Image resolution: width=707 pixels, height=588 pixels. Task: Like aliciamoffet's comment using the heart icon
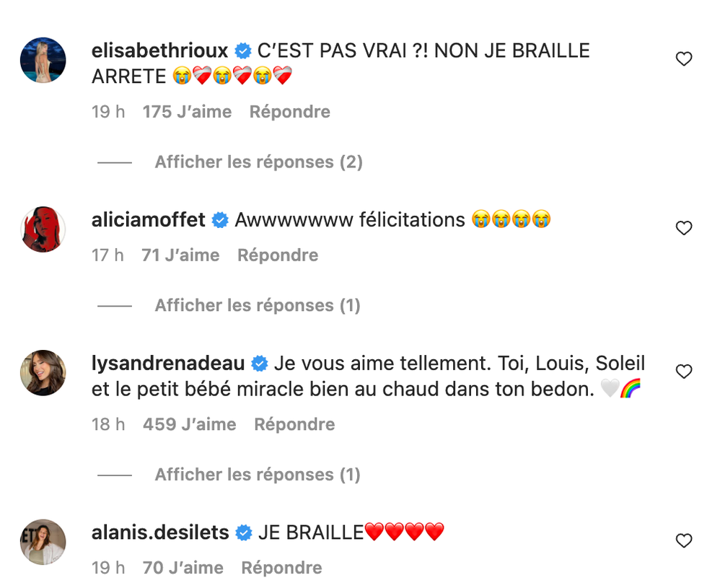[684, 227]
